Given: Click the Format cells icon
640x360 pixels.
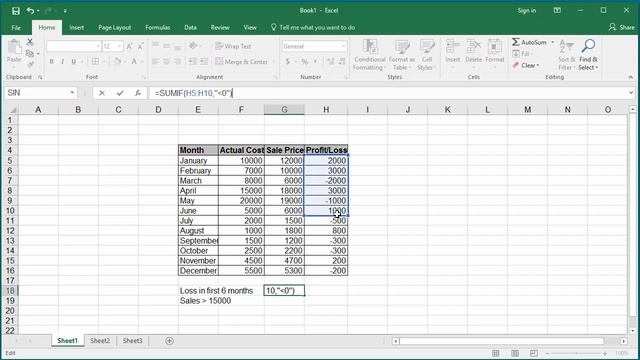Looking at the screenshot, I should (x=495, y=47).
